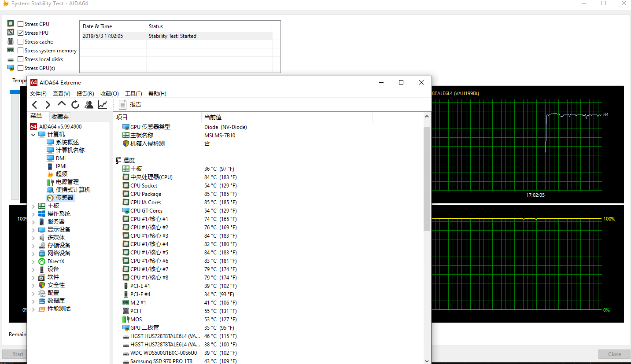631x364 pixels.
Task: Expand the 服务器 tree node
Action: click(x=33, y=221)
